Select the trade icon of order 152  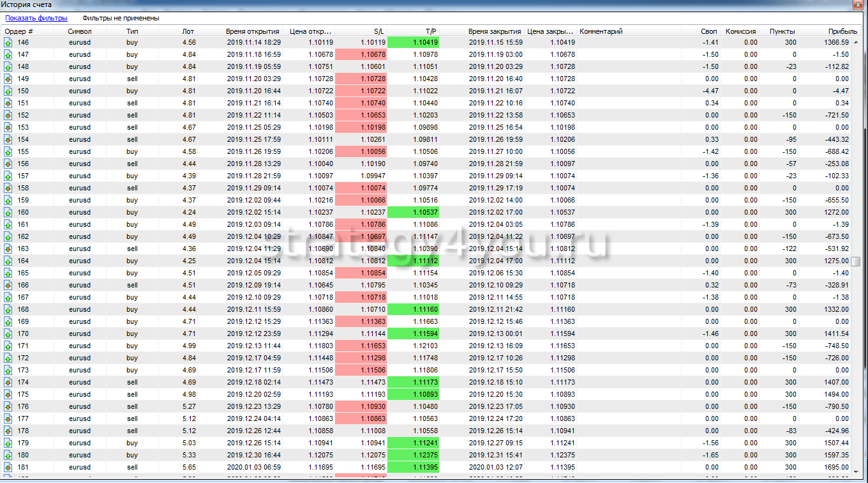8,115
